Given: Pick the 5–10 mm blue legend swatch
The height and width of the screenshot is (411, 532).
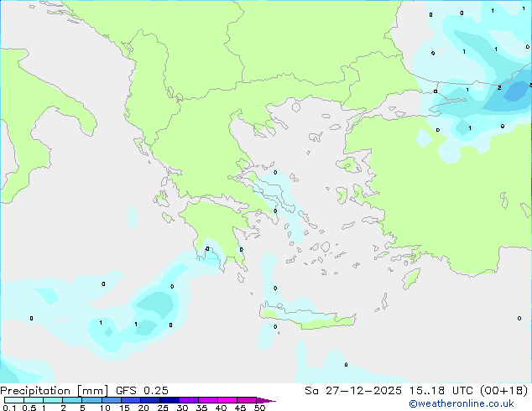Looking at the screenshot, I should pos(91,400).
